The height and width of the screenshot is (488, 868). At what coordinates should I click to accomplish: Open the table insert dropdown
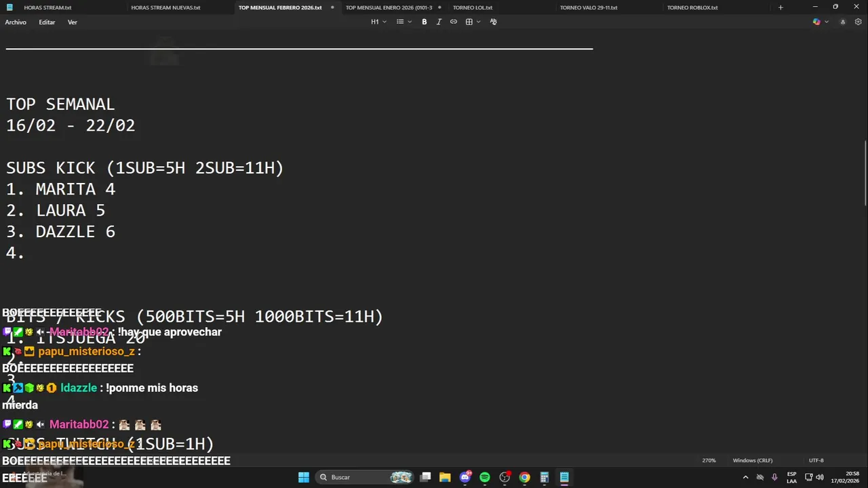[473, 22]
